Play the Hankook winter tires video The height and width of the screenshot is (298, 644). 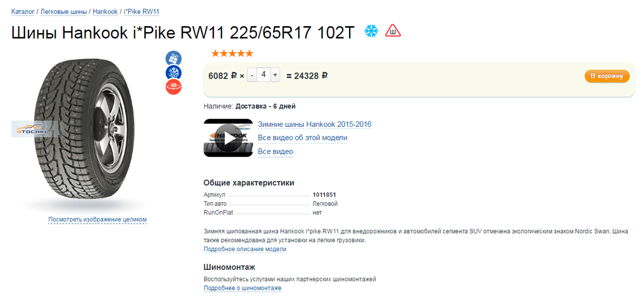(x=228, y=138)
